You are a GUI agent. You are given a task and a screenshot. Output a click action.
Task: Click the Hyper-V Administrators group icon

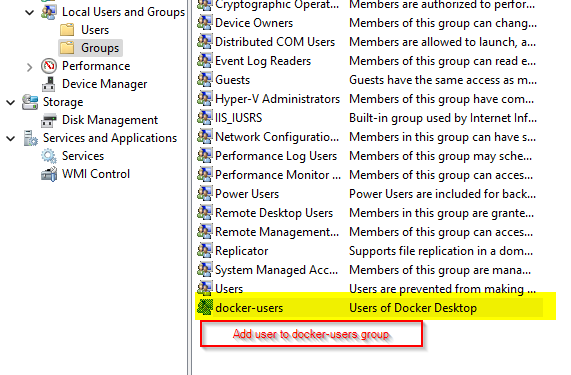click(205, 99)
